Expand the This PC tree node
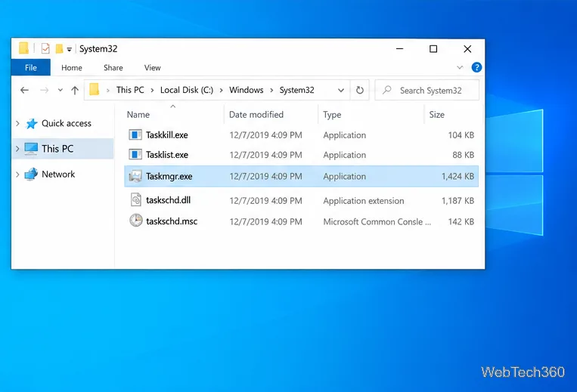 [x=17, y=149]
